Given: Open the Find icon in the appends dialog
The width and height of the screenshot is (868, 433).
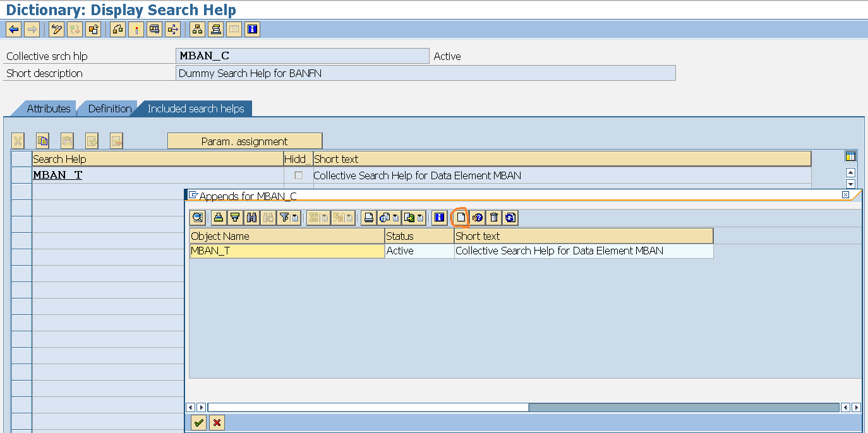Looking at the screenshot, I should pyautogui.click(x=252, y=218).
